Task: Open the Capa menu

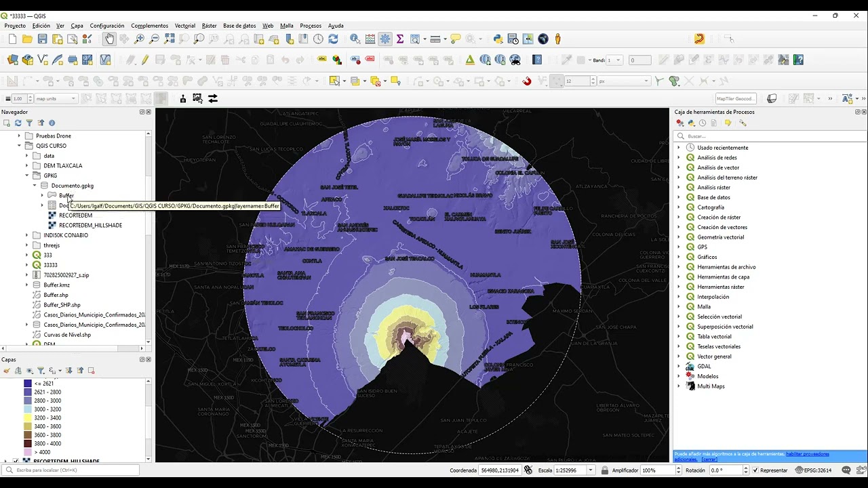Action: tap(77, 26)
